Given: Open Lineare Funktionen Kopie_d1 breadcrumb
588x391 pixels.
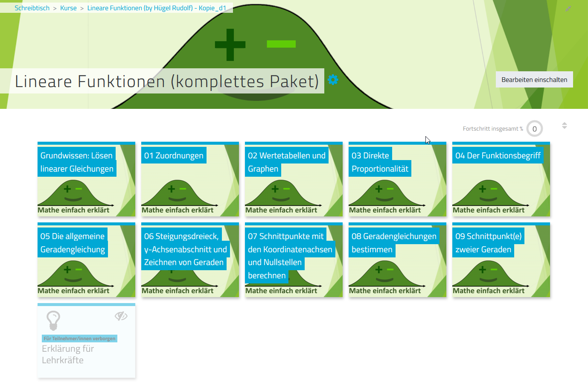Looking at the screenshot, I should click(x=157, y=8).
